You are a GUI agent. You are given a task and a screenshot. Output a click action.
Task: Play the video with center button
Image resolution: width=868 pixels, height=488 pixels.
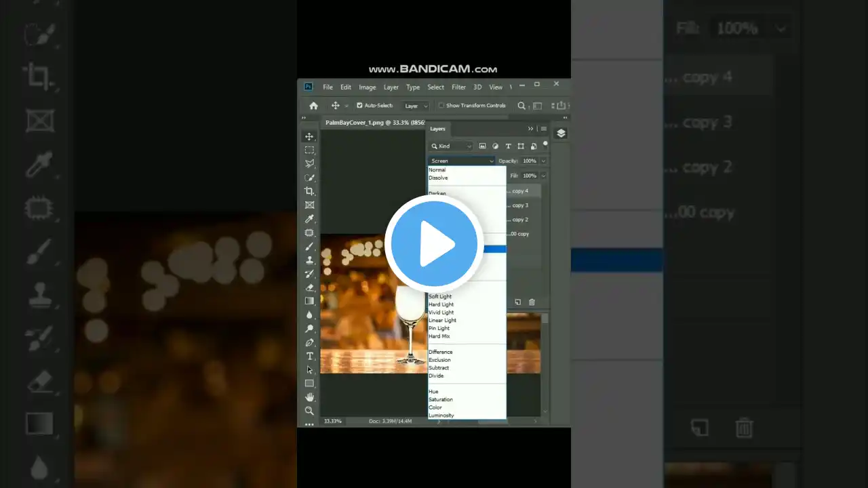click(x=434, y=244)
